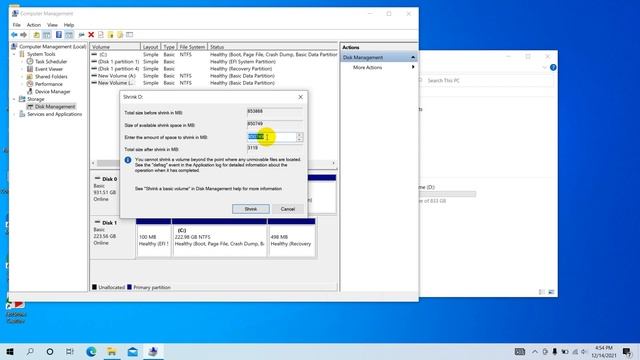Image resolution: width=640 pixels, height=360 pixels.
Task: Toggle the Show/Hide Console Tree toolbar icon
Action: coord(47,35)
